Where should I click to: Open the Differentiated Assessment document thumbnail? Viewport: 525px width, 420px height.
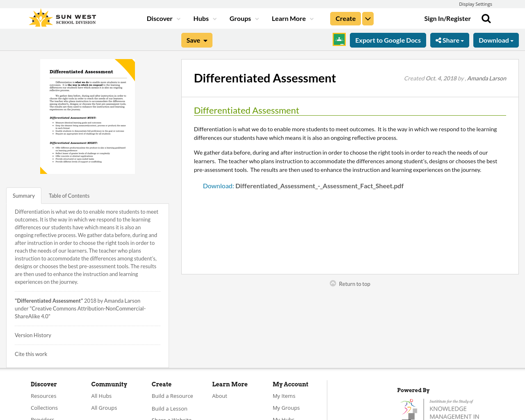coord(87,116)
